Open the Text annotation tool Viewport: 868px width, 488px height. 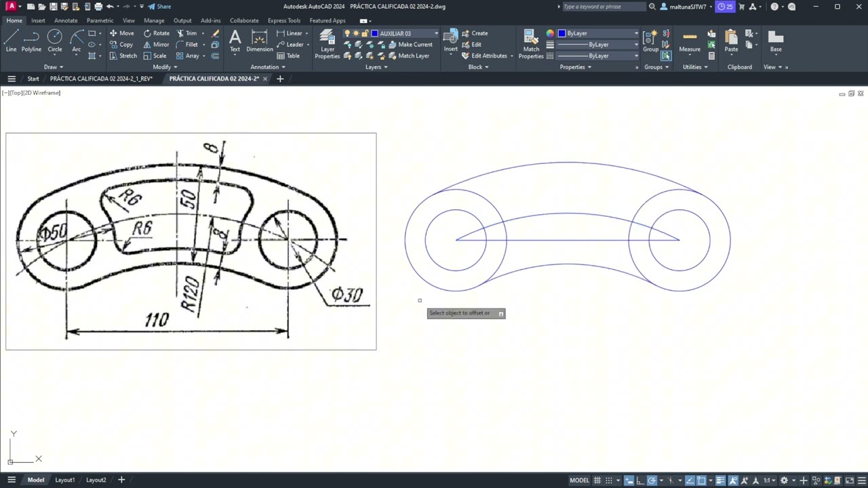(x=235, y=41)
